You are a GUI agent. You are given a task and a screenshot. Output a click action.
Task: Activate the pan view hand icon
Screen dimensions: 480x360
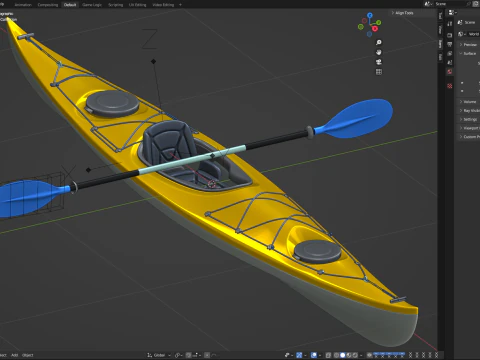[379, 52]
